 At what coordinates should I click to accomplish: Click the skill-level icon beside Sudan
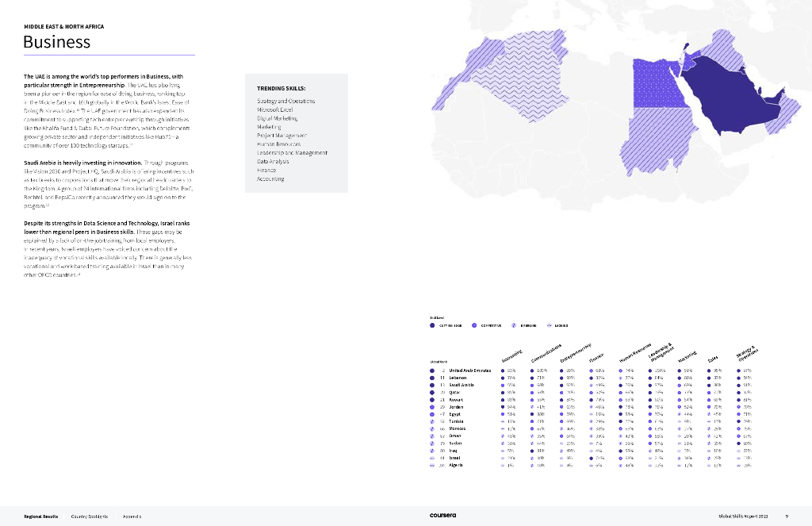pos(432,443)
